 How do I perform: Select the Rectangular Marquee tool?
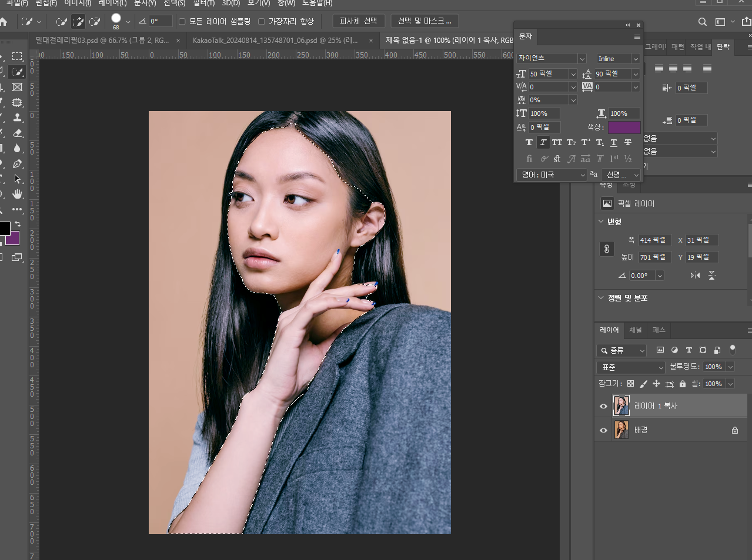tap(18, 56)
